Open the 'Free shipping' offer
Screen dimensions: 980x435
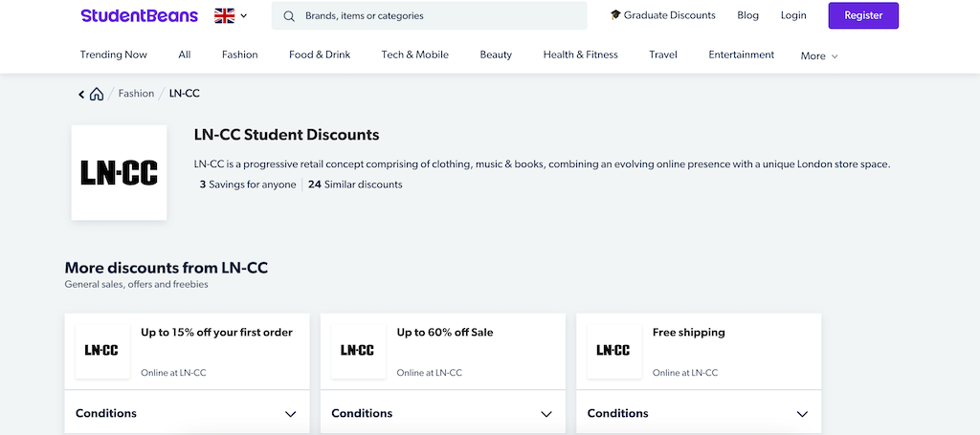click(x=689, y=333)
